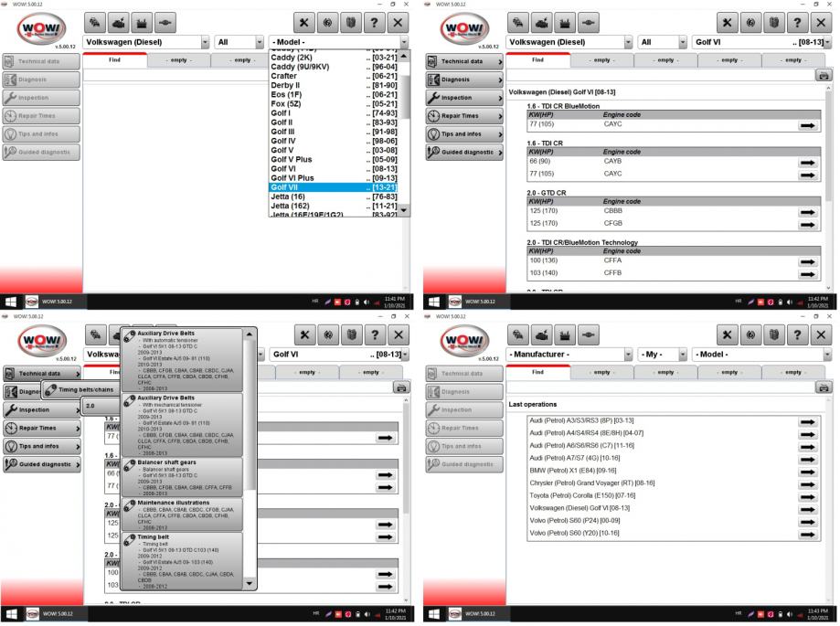
Task: Select Golf VII in the model list
Action: [334, 187]
